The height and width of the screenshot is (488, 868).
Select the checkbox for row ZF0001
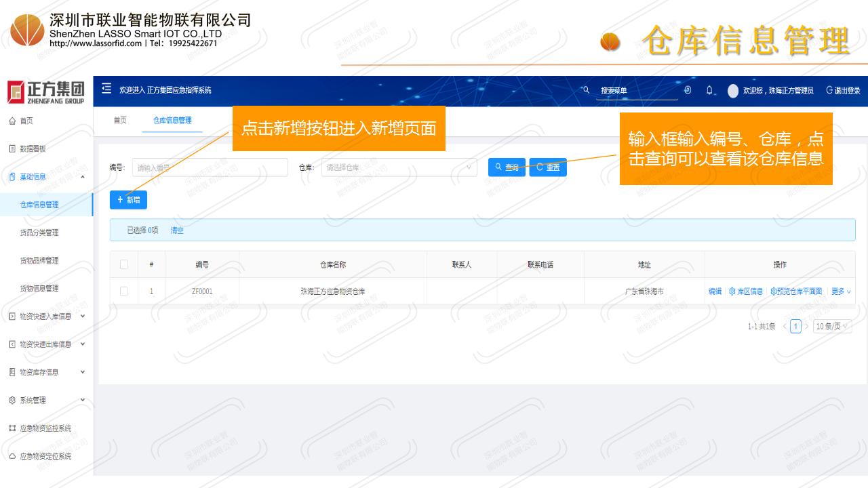123,291
